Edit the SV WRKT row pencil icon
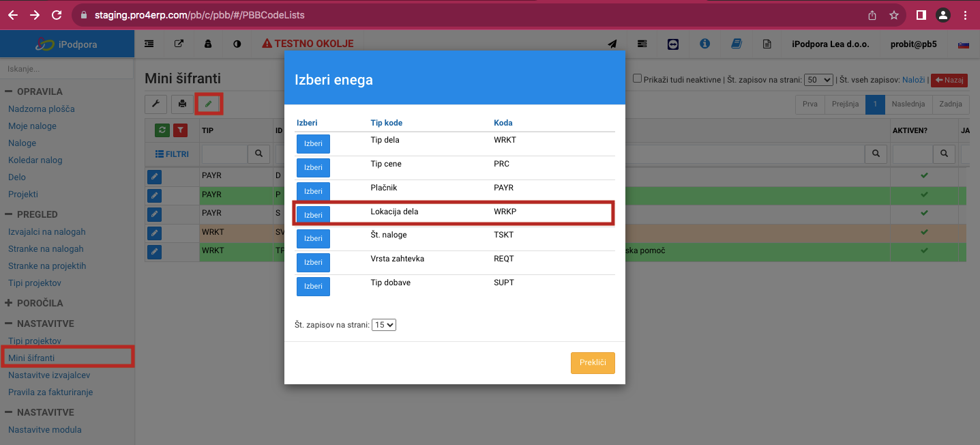The image size is (980, 445). [x=154, y=233]
